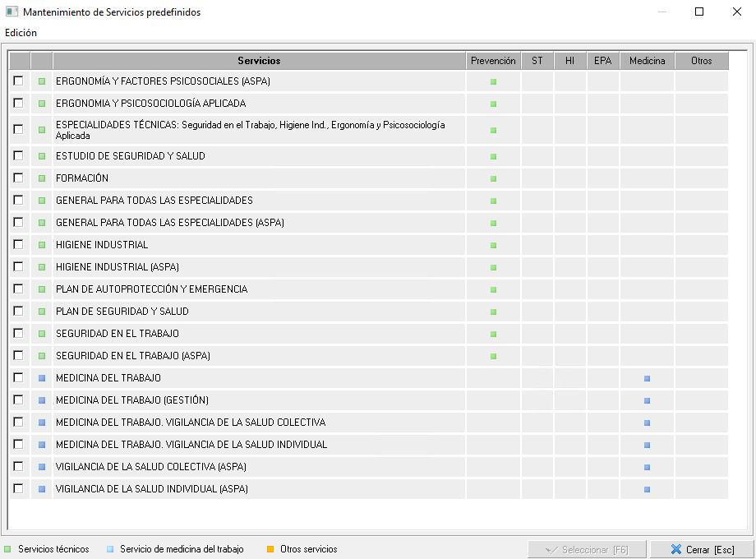This screenshot has width=756, height=559.
Task: Select the GENERAL PARA TODAS LAS ESPECIALIDADES row text
Action: [154, 201]
